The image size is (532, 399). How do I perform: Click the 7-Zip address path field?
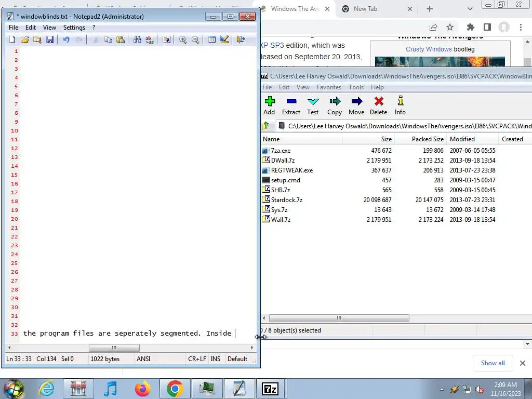404,126
